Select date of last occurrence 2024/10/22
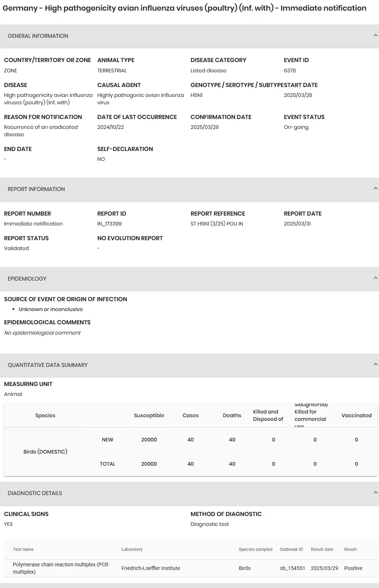 click(111, 127)
